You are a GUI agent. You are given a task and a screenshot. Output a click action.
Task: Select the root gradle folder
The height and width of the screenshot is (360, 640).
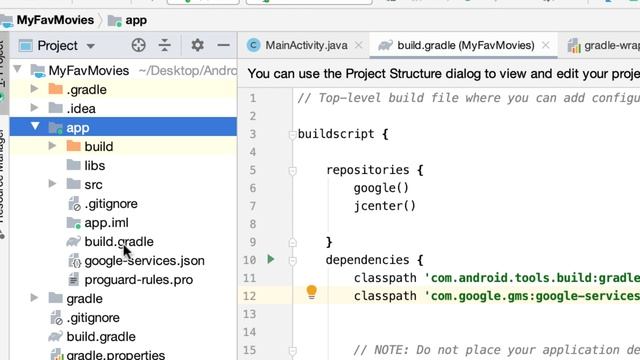click(x=84, y=299)
